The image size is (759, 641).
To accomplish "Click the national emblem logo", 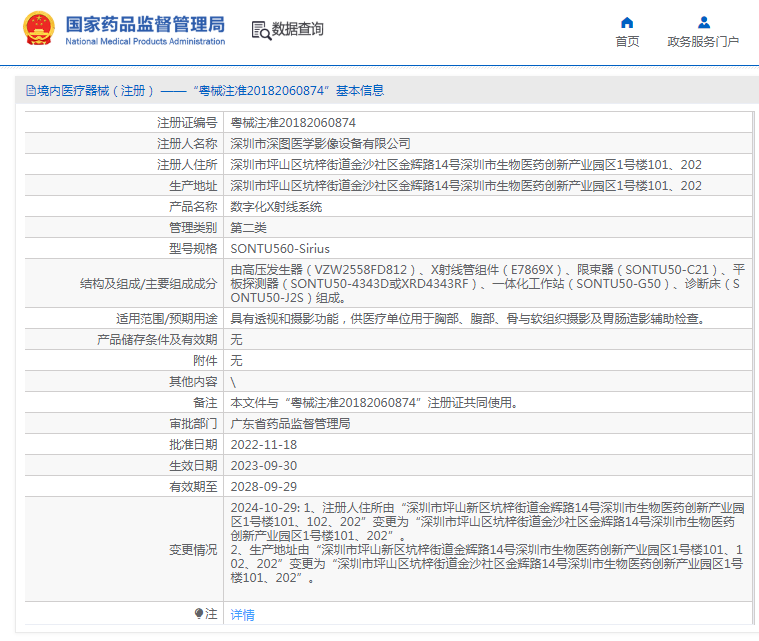I will click(38, 29).
